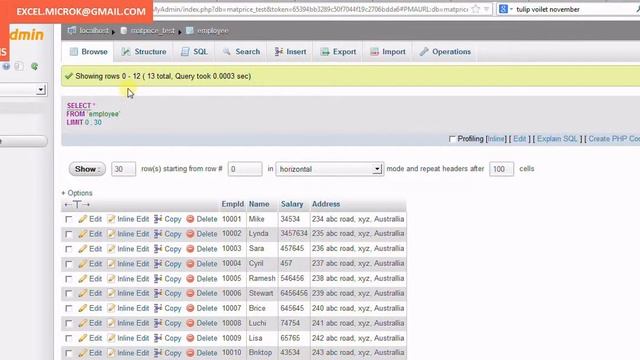Click Delete icon for Lisa row
The image size is (640, 360).
pyautogui.click(x=190, y=338)
